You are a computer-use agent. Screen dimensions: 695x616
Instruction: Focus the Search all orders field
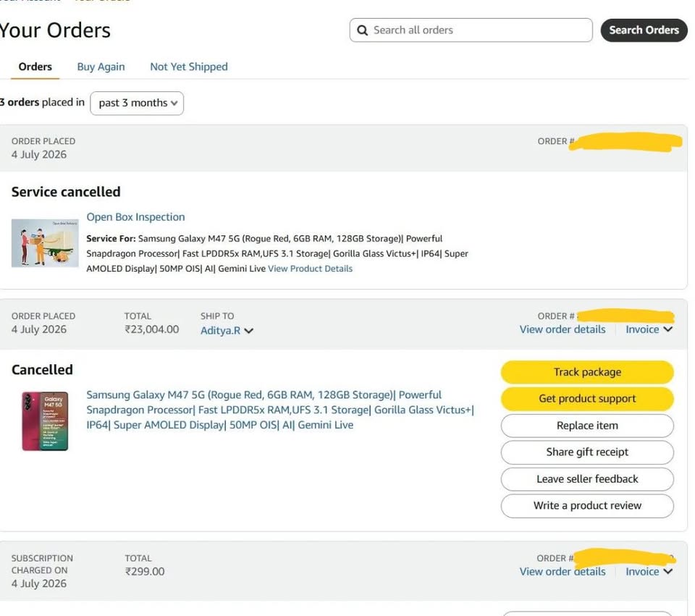pos(471,30)
